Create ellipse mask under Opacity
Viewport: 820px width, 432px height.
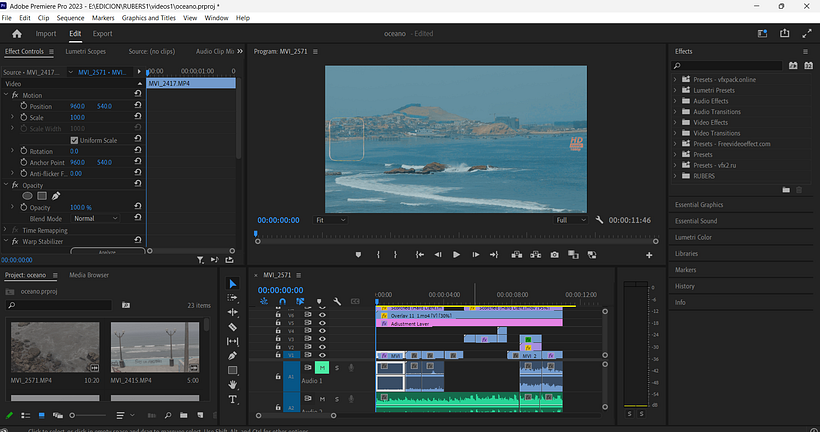point(27,195)
